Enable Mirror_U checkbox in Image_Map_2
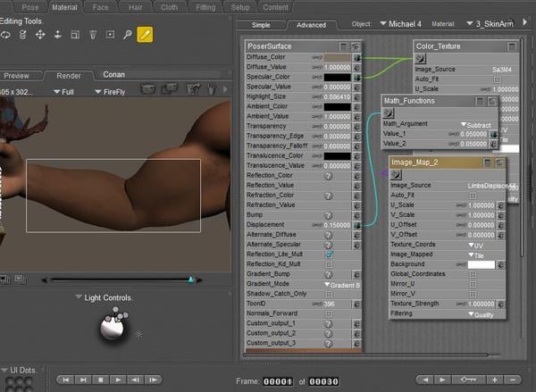The height and width of the screenshot is (392, 536). click(x=473, y=284)
